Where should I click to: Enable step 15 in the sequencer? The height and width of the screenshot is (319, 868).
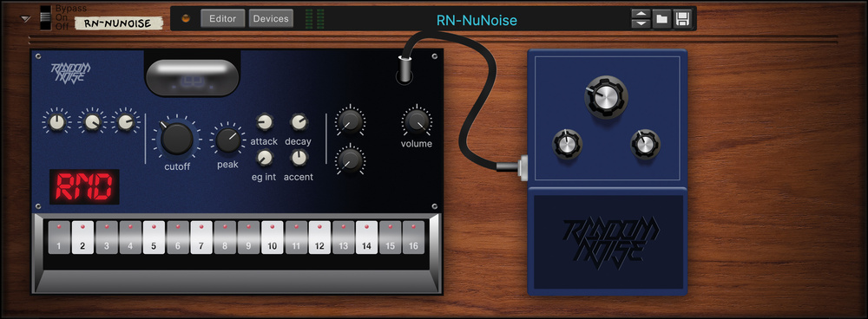click(x=391, y=238)
